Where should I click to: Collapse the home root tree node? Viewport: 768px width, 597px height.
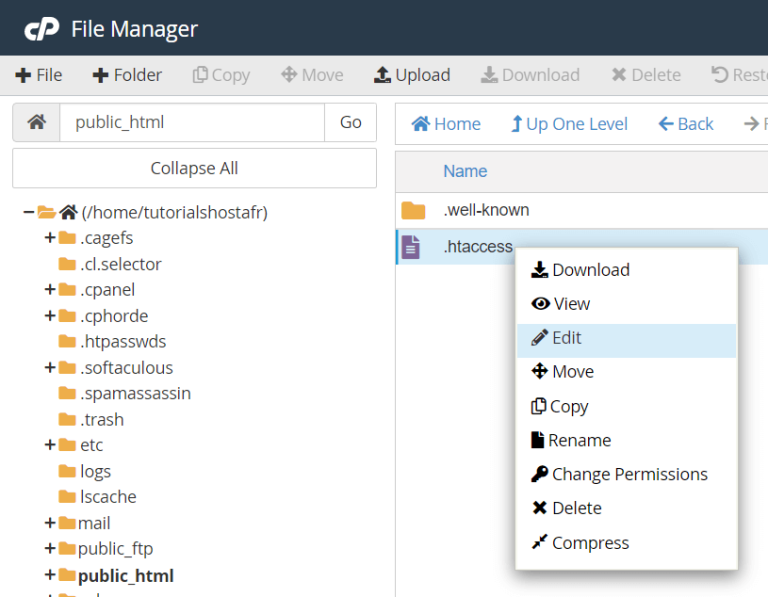pyautogui.click(x=28, y=212)
